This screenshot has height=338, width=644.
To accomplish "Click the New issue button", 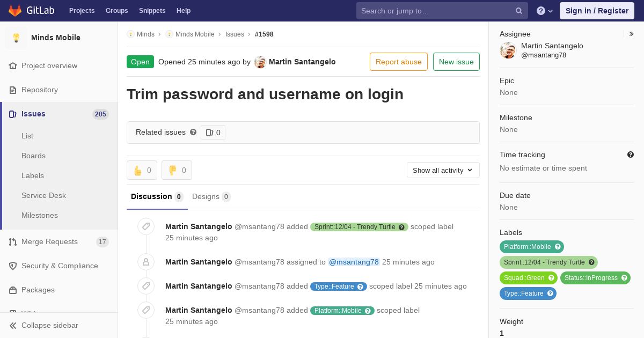I will click(456, 62).
